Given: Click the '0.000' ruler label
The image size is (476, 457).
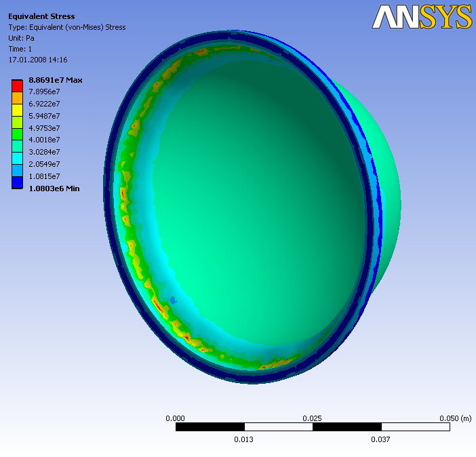Looking at the screenshot, I should point(175,418).
